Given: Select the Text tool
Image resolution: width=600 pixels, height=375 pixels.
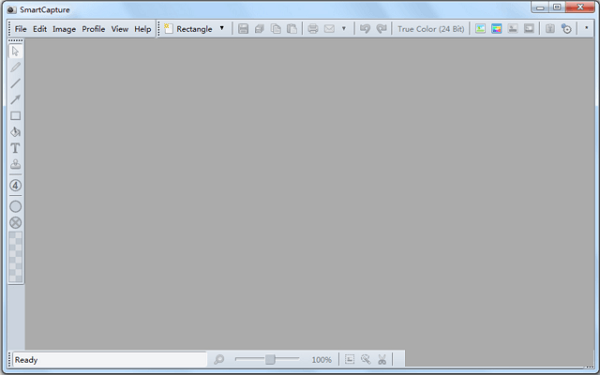Looking at the screenshot, I should 15,148.
